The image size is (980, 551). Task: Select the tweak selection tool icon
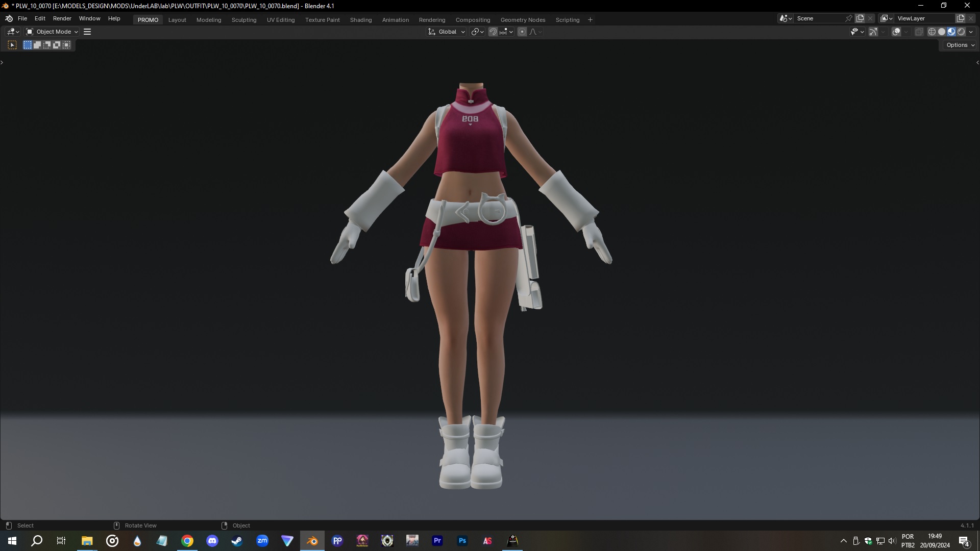(12, 45)
